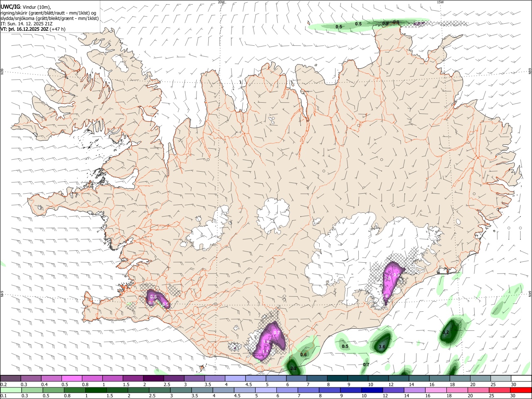
Task: Click the dark navy 10 swatch in lower legend row
Action: [371, 390]
